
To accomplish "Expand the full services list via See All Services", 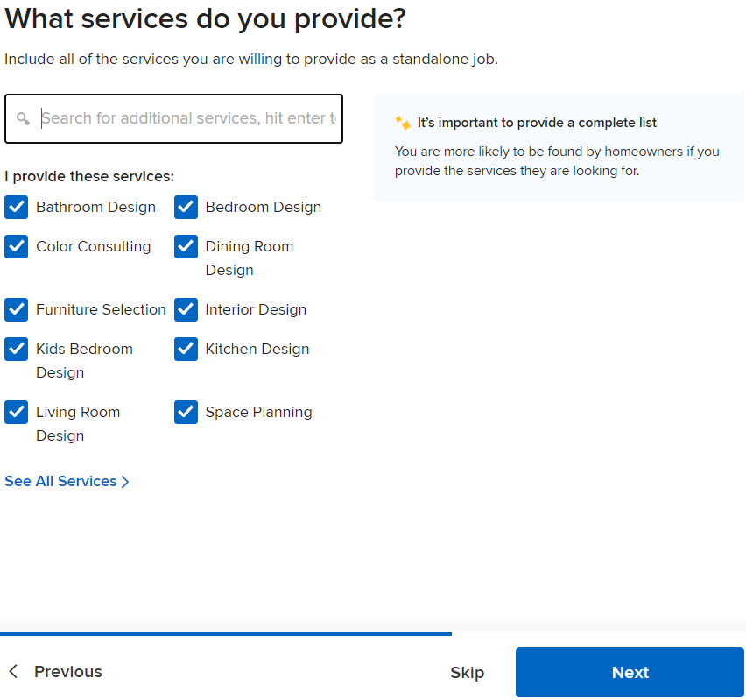I will 60,481.
